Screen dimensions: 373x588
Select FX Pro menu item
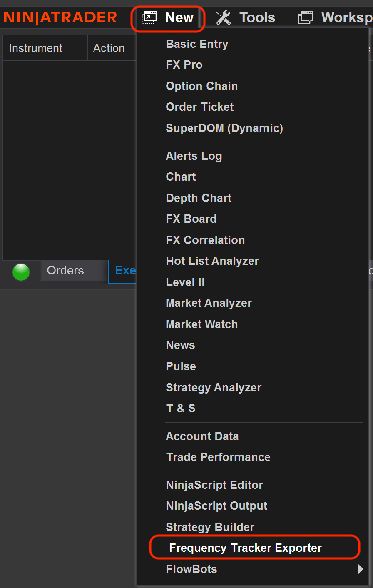tap(184, 65)
